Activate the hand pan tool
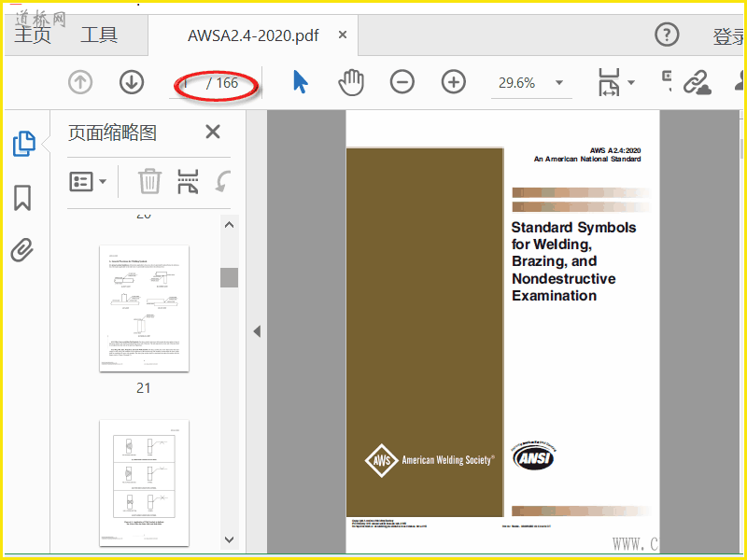 coord(351,82)
